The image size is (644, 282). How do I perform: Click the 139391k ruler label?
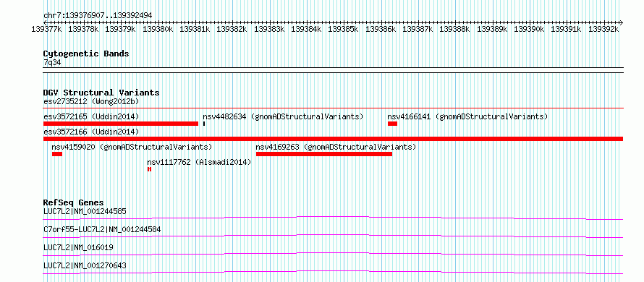point(566,29)
